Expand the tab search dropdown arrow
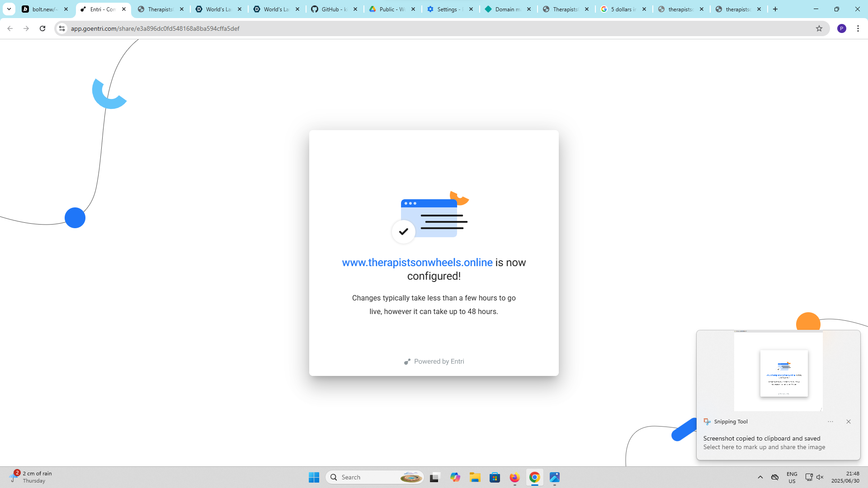This screenshot has height=488, width=868. (x=9, y=9)
